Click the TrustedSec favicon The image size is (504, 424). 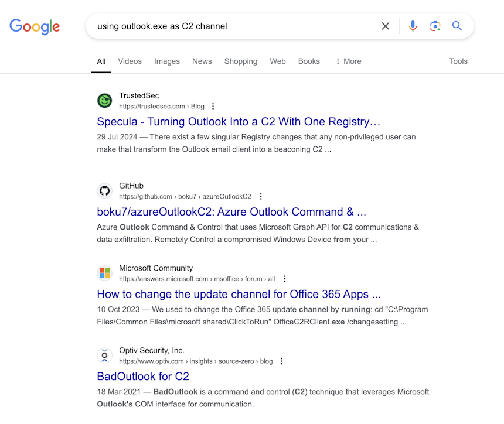click(x=104, y=101)
